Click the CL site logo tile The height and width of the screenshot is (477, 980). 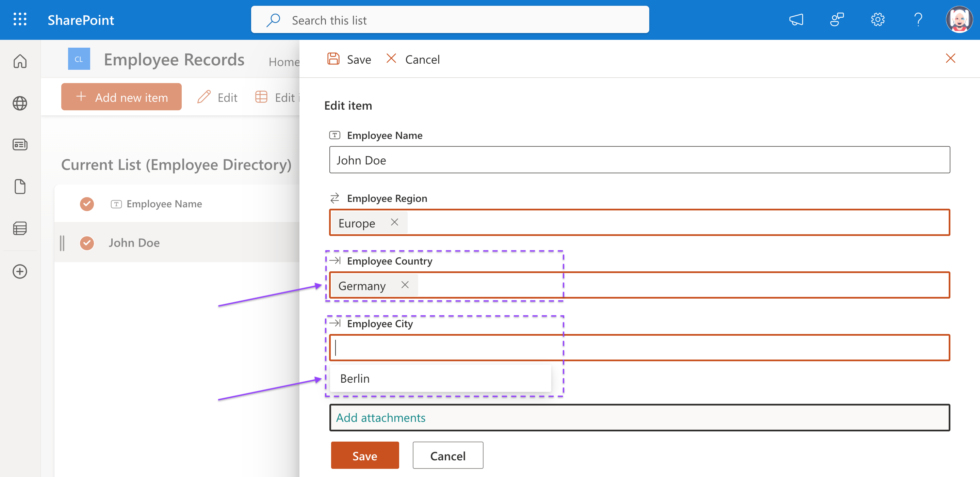(79, 59)
